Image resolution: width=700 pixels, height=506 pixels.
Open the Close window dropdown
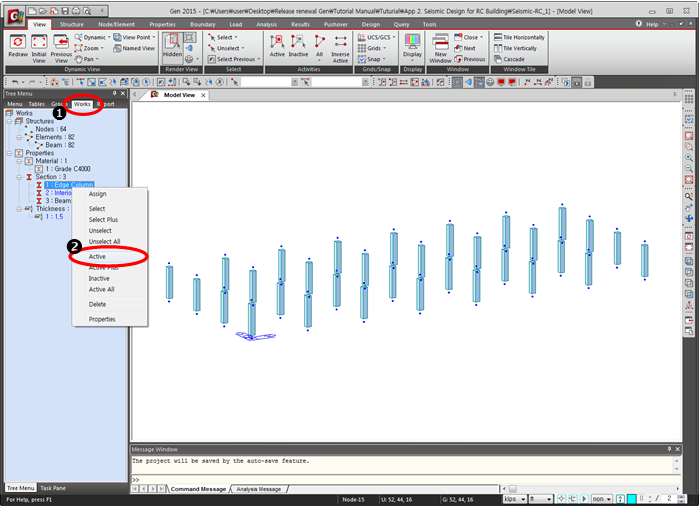coord(469,38)
